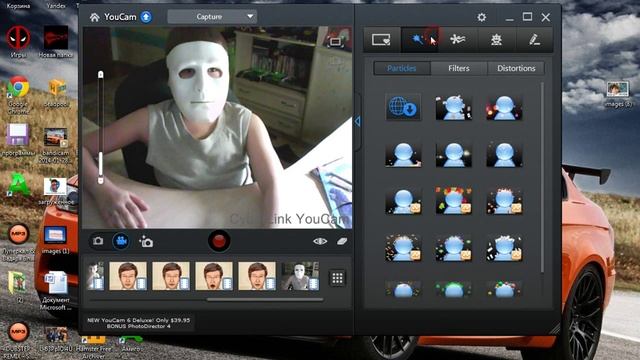Open Новая папка desktop folder
The image size is (640, 360).
56,41
